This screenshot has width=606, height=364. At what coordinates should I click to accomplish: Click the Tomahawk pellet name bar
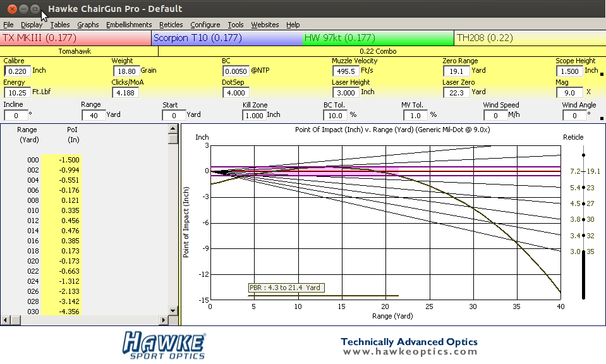(79, 51)
